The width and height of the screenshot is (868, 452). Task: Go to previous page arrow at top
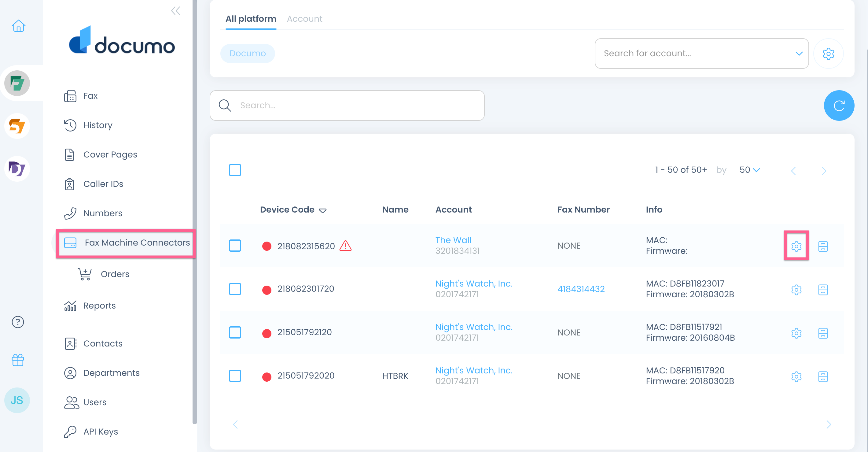793,171
